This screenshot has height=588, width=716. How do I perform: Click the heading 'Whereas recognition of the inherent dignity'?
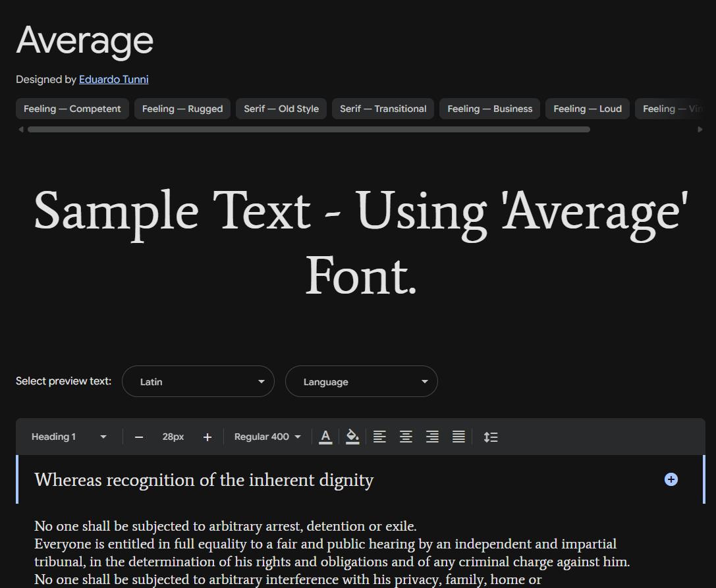click(x=204, y=480)
